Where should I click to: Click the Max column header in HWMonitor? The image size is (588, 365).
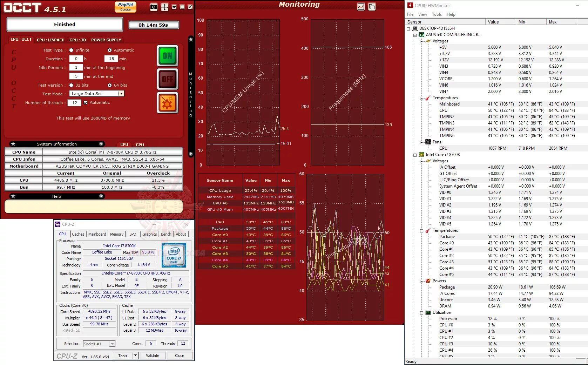click(x=561, y=22)
